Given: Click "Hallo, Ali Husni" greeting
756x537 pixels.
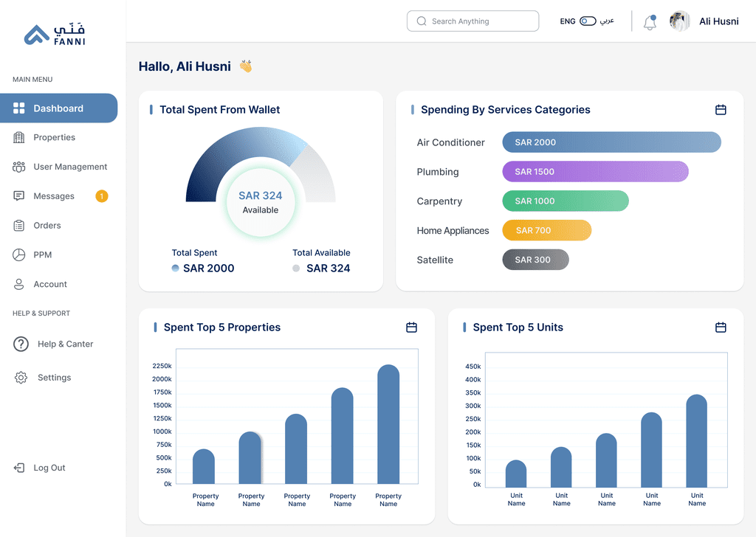Looking at the screenshot, I should coord(185,66).
